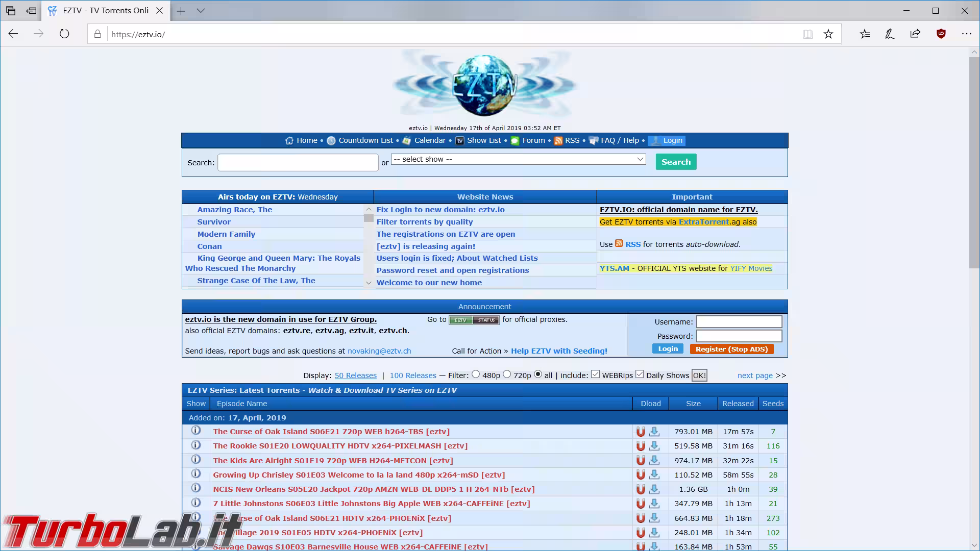
Task: Open the Show List page
Action: click(478, 141)
